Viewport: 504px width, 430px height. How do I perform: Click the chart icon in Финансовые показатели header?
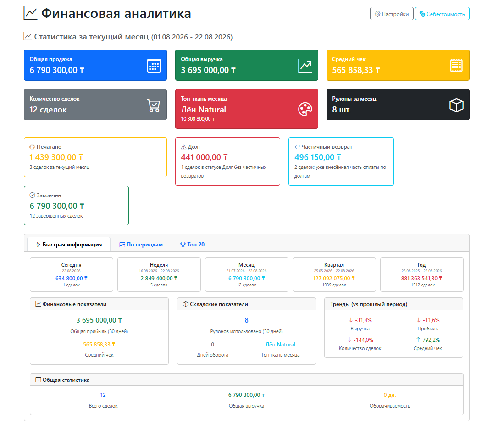click(x=38, y=304)
